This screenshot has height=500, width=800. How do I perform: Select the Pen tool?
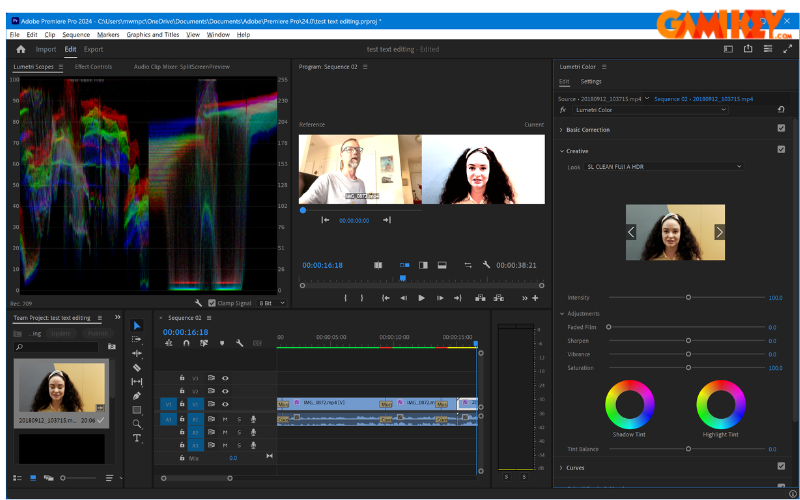point(137,395)
